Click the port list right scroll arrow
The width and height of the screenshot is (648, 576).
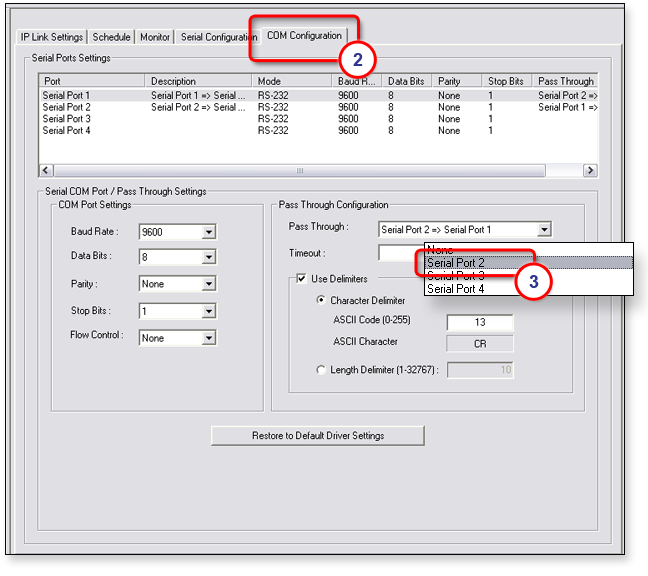pos(589,170)
